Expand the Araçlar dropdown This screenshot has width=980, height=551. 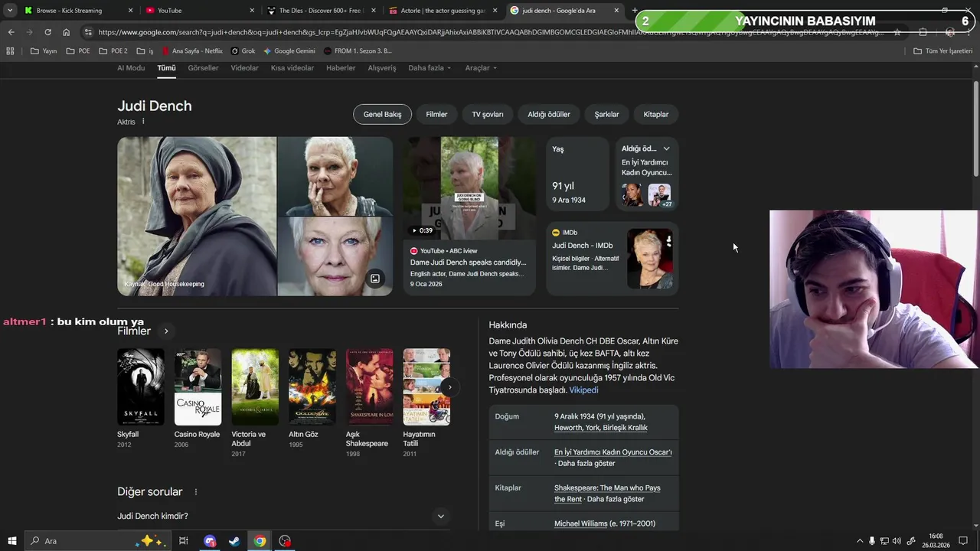481,68
